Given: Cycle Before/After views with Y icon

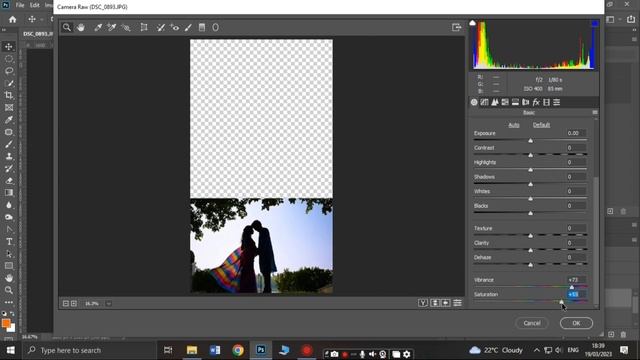Looking at the screenshot, I should (423, 303).
